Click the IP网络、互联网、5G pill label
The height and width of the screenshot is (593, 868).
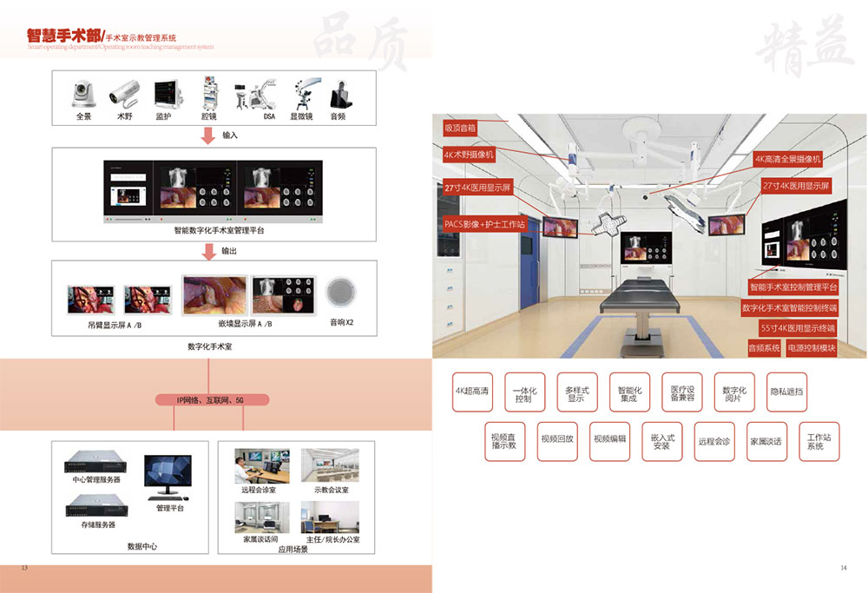[212, 400]
